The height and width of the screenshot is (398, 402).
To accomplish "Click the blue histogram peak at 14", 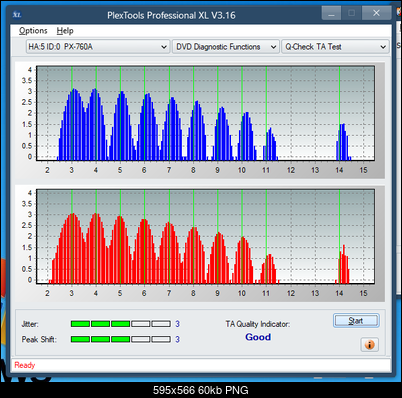I will coord(342,142).
